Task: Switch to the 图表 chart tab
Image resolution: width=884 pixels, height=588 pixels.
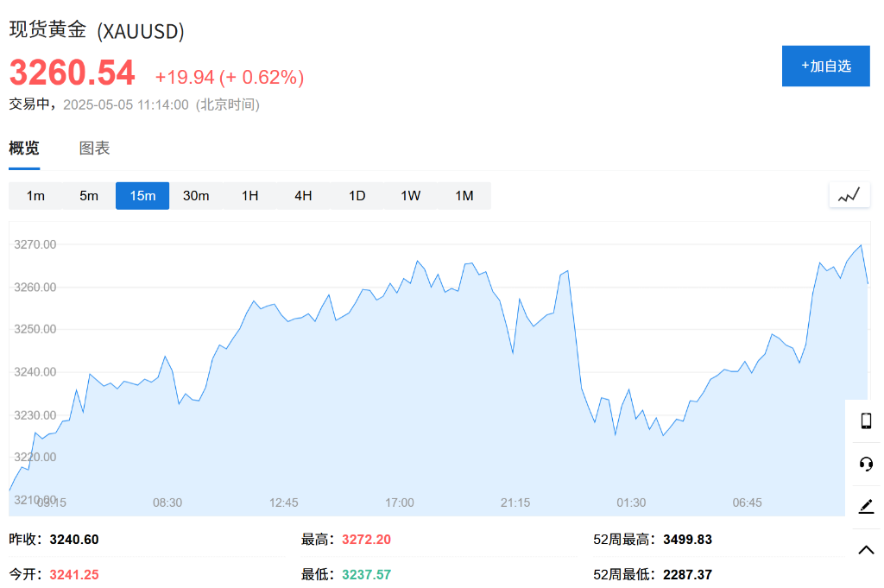Action: tap(95, 149)
